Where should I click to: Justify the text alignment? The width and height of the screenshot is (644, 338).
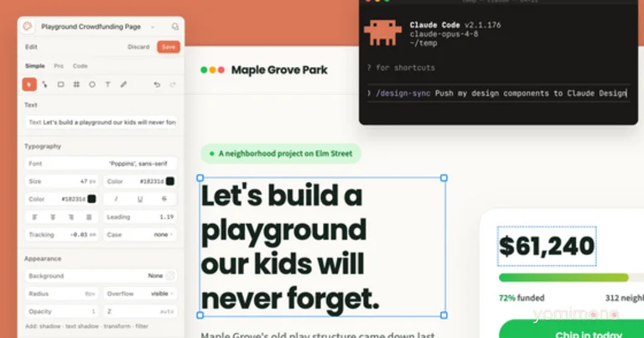(89, 217)
